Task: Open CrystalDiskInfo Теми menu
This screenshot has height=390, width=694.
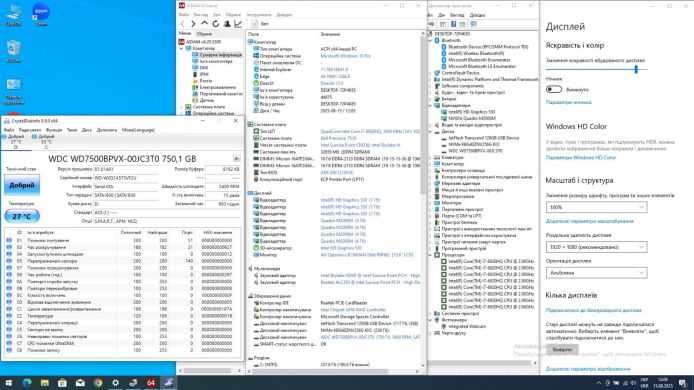Action: click(72, 130)
